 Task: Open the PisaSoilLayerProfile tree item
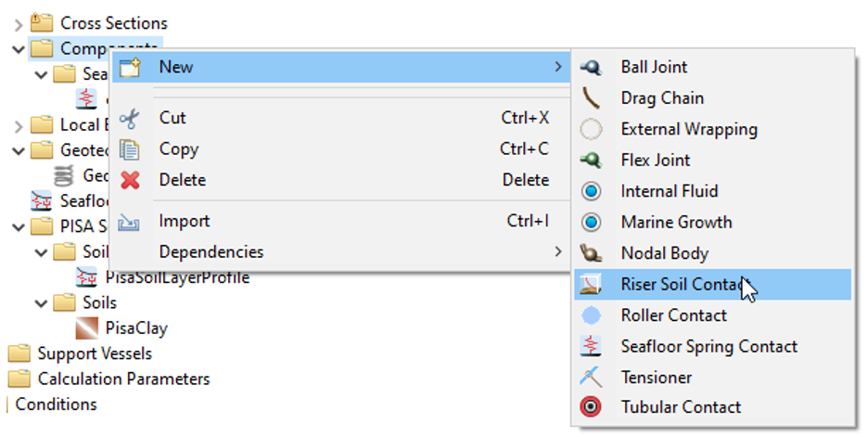pyautogui.click(x=176, y=277)
